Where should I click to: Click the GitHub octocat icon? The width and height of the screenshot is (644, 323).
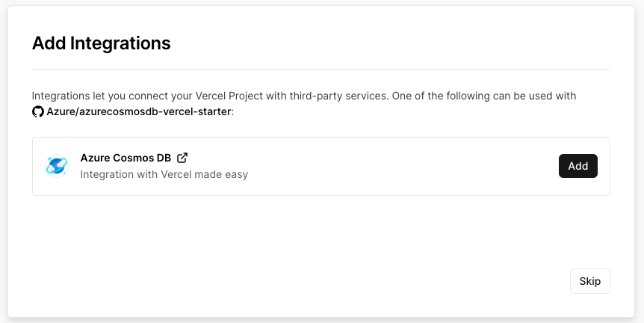point(38,111)
